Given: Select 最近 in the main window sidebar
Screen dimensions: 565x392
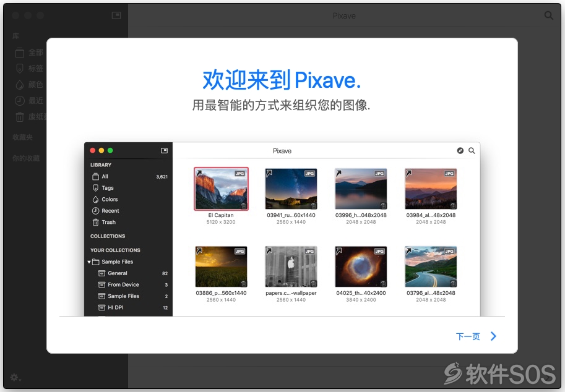Looking at the screenshot, I should pos(30,101).
